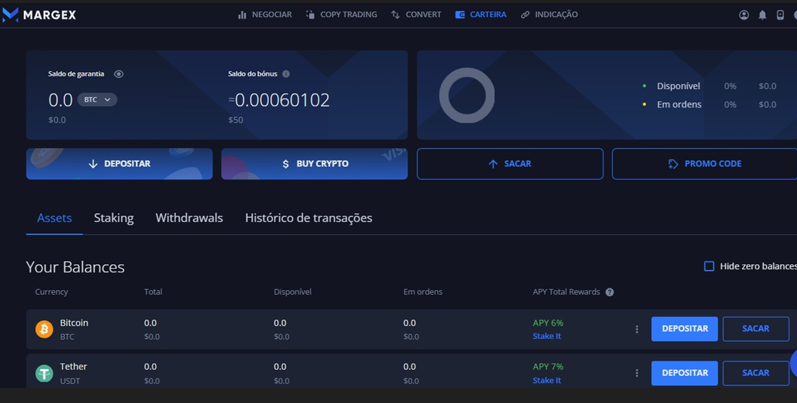Go to Copy Trading menu

341,15
